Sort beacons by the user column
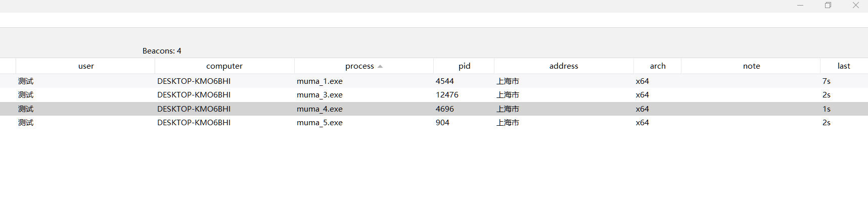The width and height of the screenshot is (868, 203). click(86, 66)
